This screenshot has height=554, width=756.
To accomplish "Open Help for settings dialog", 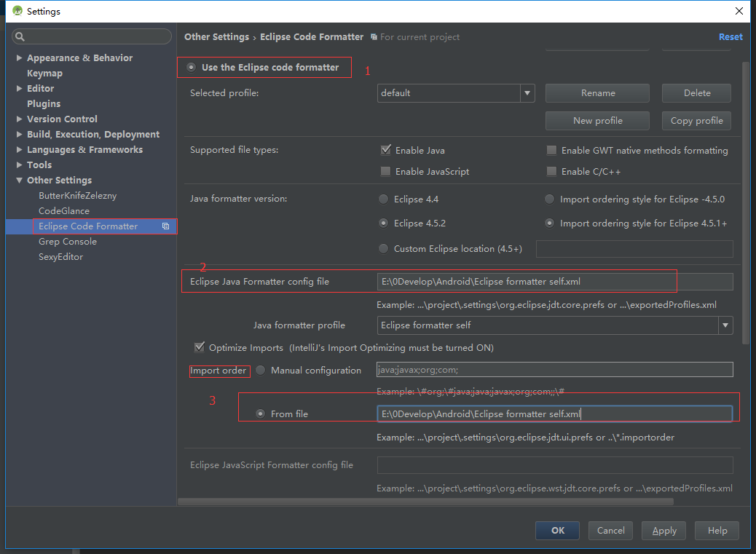I will pyautogui.click(x=717, y=531).
